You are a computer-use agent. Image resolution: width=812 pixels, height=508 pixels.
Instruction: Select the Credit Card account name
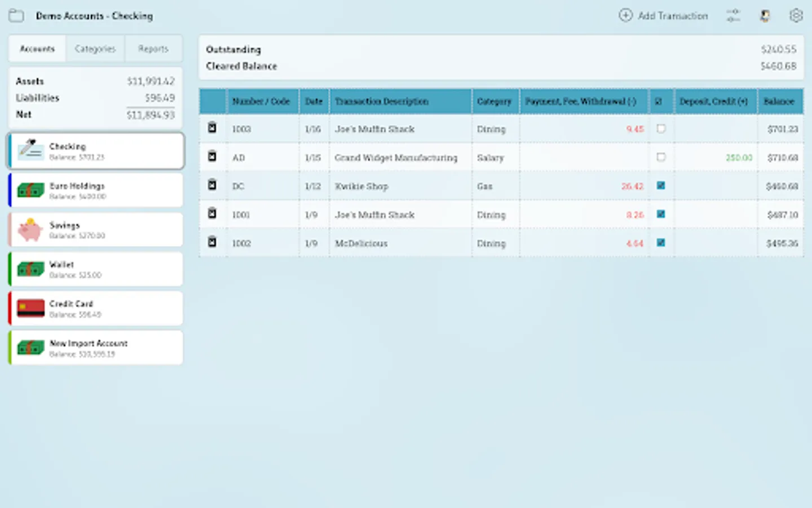(71, 304)
